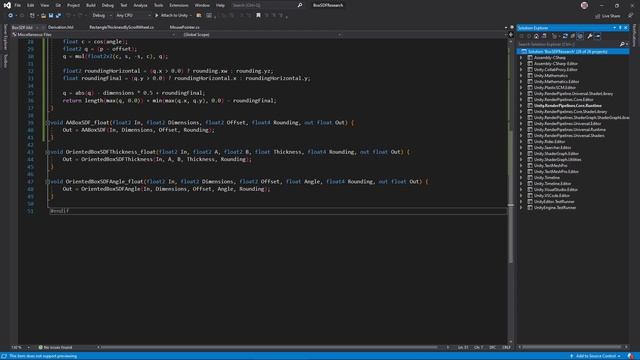The height and width of the screenshot is (360, 640).
Task: Select Unity.VSCode.Editor project
Action: (x=552, y=196)
